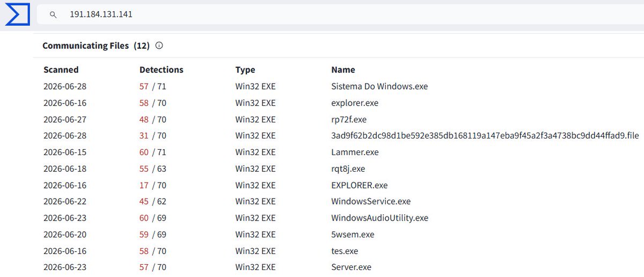The width and height of the screenshot is (644, 277).
Task: Click detections 58 / 70 for tes.exe
Action: pos(153,251)
